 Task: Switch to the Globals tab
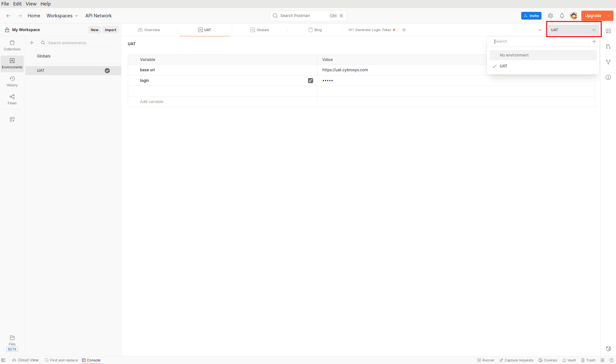260,30
